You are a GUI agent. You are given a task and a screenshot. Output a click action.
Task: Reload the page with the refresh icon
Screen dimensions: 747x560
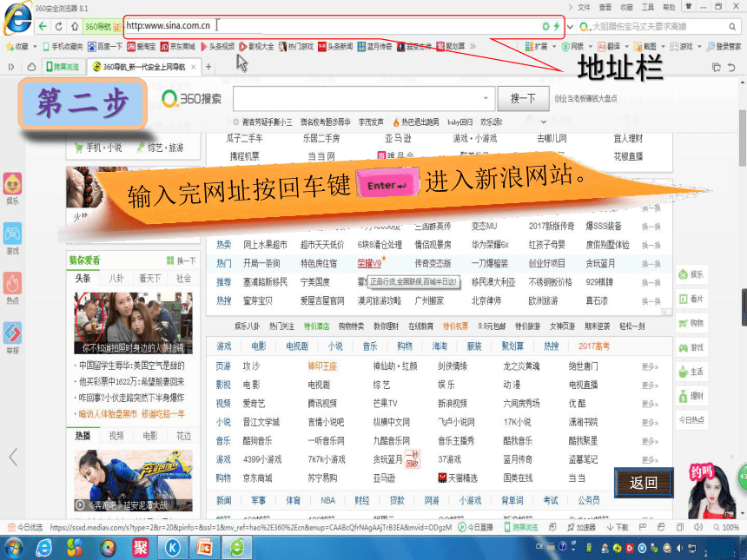58,26
